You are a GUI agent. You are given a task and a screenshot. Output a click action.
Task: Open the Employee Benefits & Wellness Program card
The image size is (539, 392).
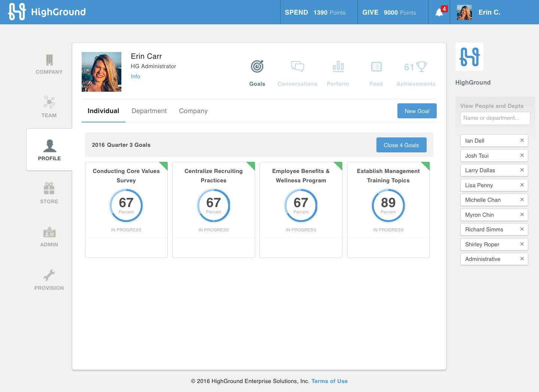tap(301, 210)
